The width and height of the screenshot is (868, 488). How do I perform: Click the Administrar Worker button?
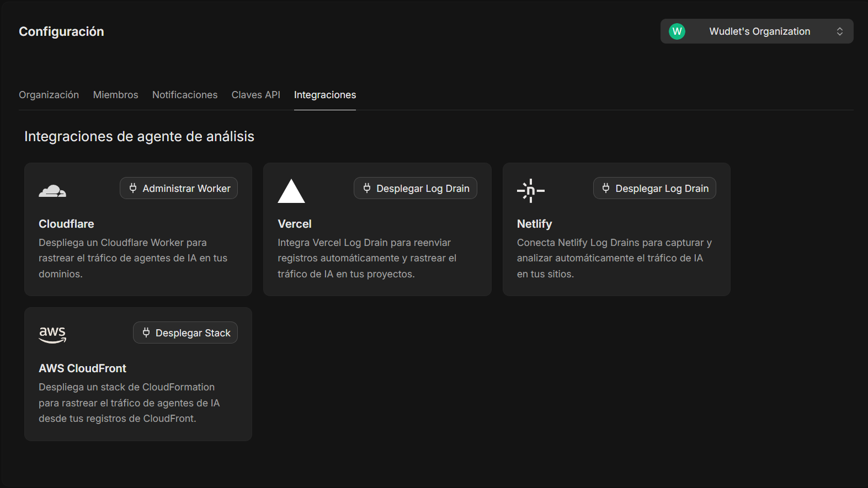[x=179, y=188]
